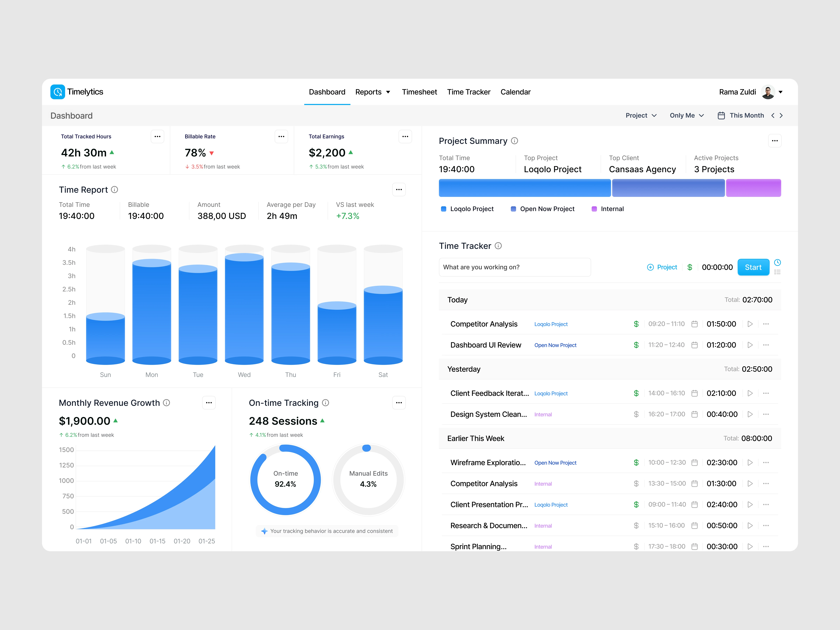Screen dimensions: 840x630
Task: Resume the Competitor Analysis Loqolo entry
Action: click(x=750, y=324)
